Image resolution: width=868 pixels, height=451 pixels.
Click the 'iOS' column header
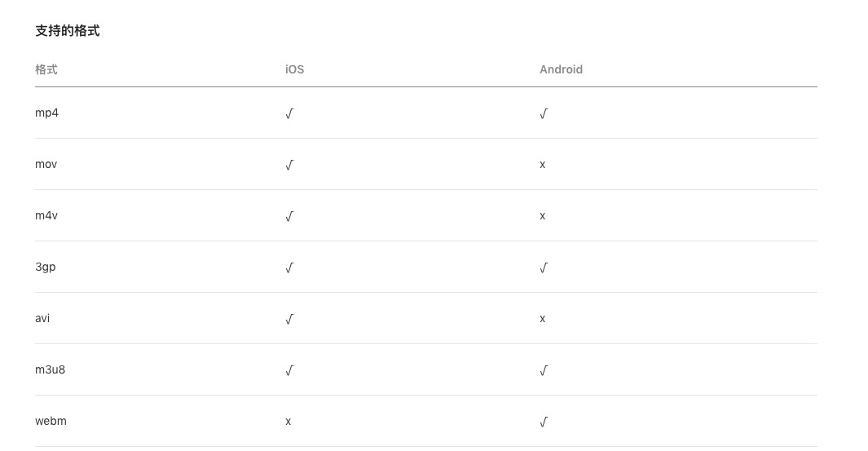(294, 69)
